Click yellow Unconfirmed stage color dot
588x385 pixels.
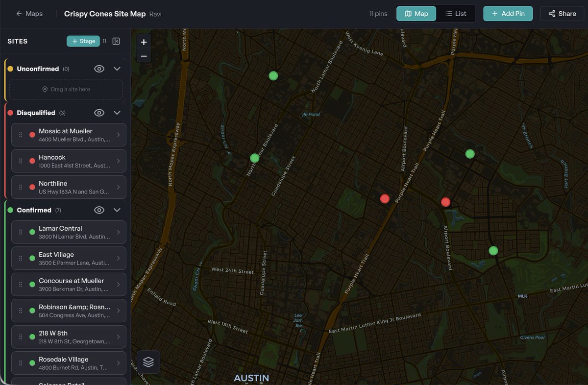coord(10,69)
